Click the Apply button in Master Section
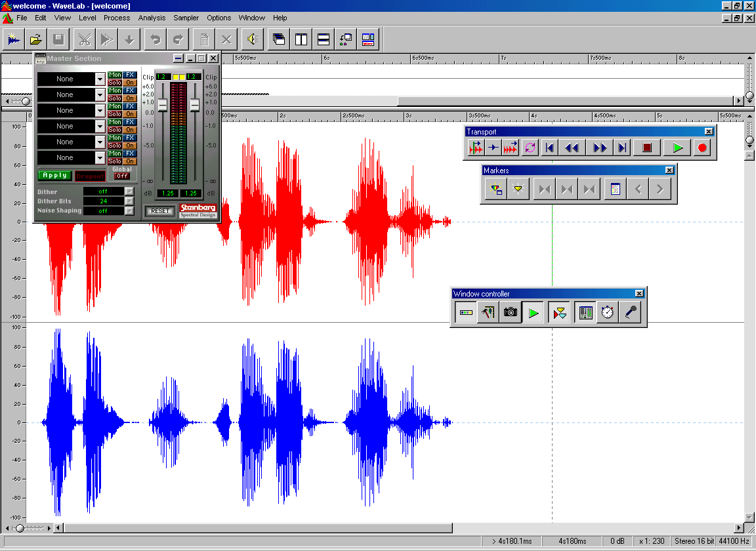 click(x=54, y=176)
